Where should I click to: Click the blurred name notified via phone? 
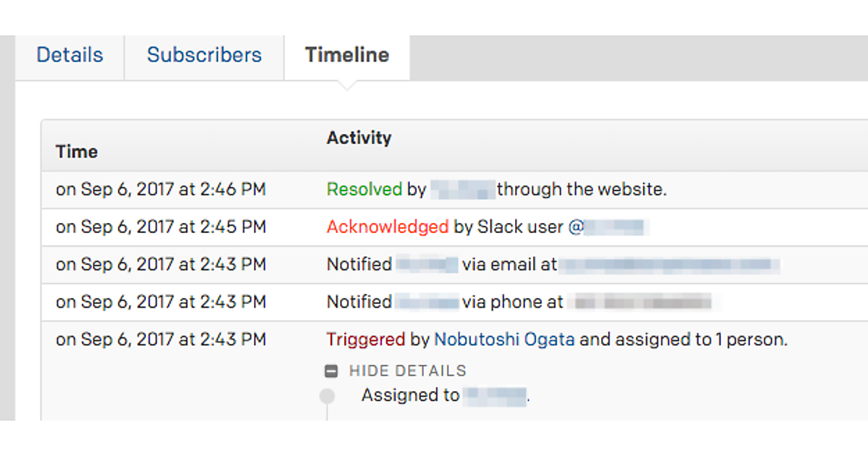[427, 302]
